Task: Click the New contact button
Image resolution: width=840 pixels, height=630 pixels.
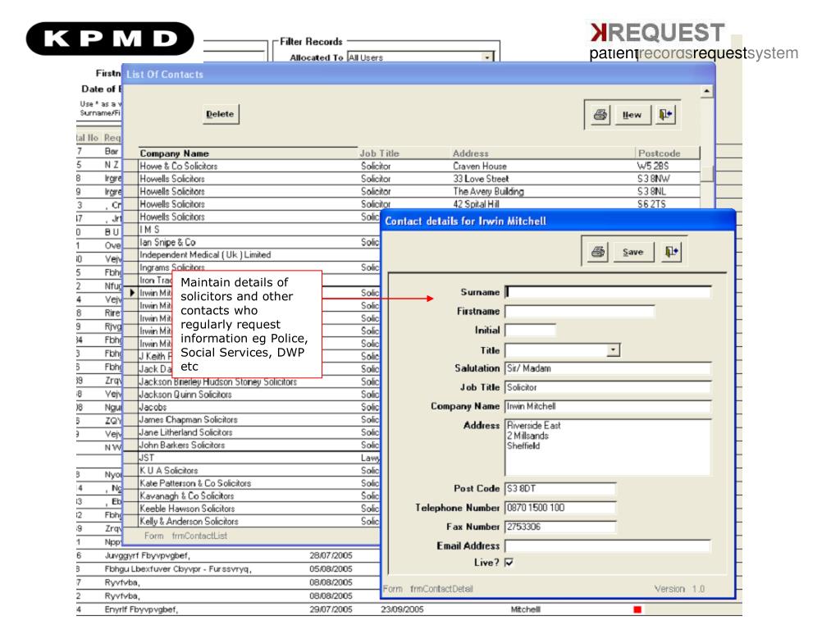Action: point(632,115)
